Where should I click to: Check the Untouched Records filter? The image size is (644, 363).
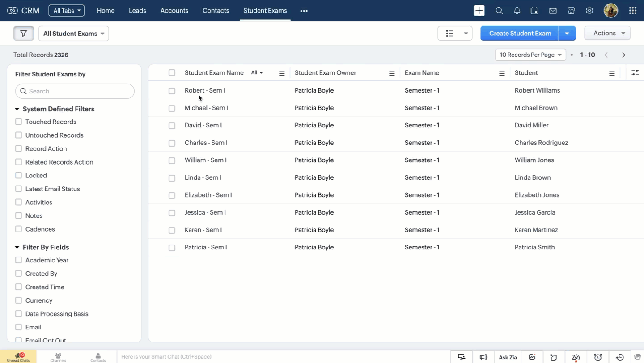pyautogui.click(x=18, y=135)
